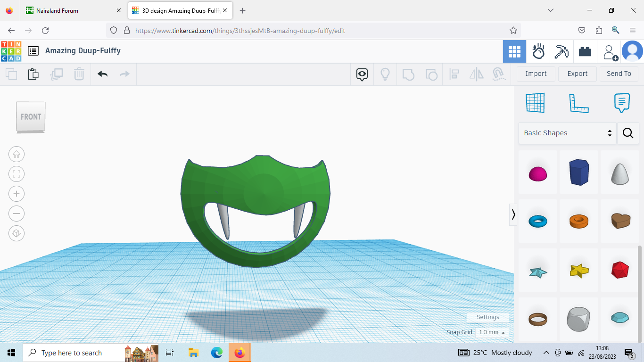Select the Group tool
This screenshot has height=362, width=644.
tap(408, 74)
